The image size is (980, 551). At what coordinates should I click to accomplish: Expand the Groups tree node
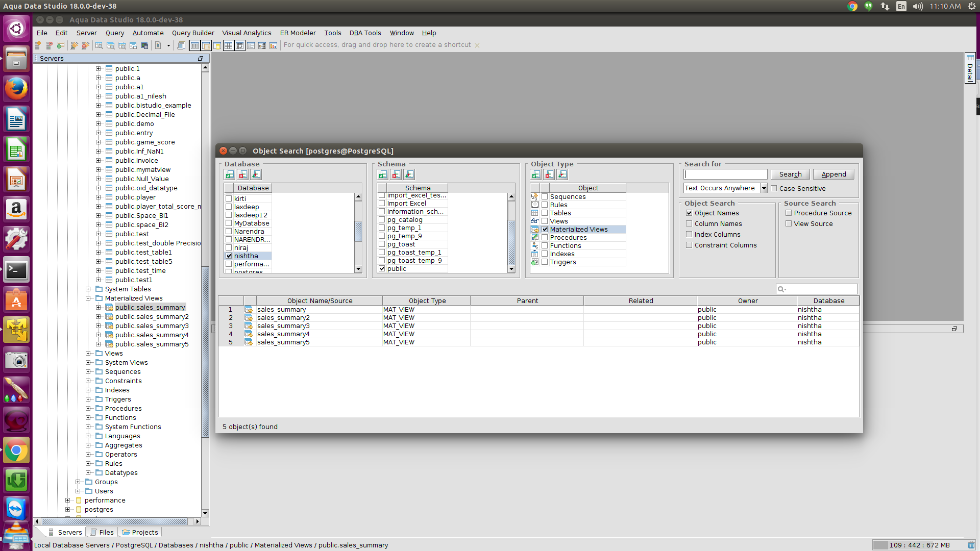pyautogui.click(x=78, y=482)
